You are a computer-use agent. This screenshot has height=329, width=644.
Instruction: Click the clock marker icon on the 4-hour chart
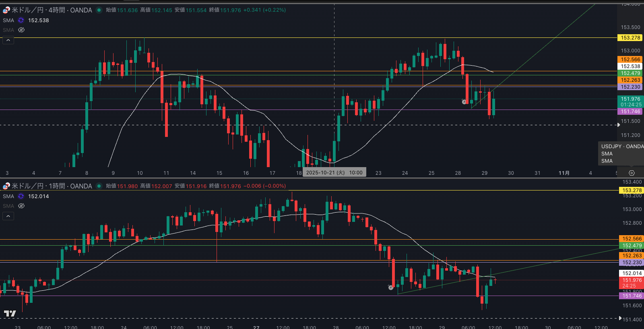coord(464,102)
